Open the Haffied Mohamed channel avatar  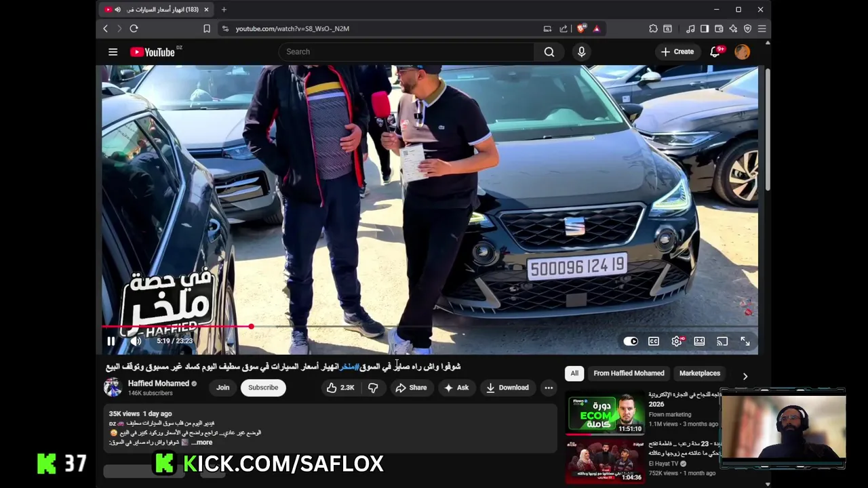113,388
